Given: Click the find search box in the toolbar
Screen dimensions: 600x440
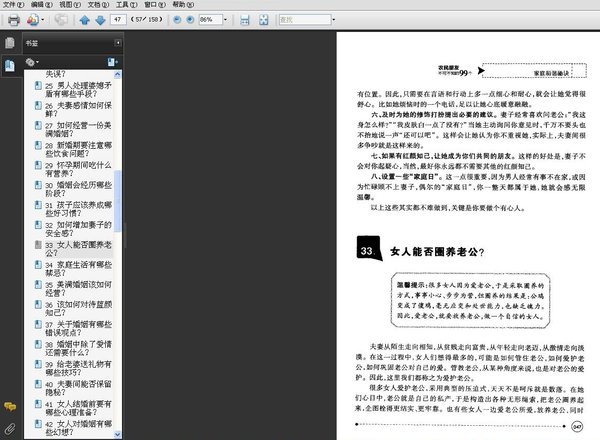Looking at the screenshot, I should pyautogui.click(x=305, y=20).
